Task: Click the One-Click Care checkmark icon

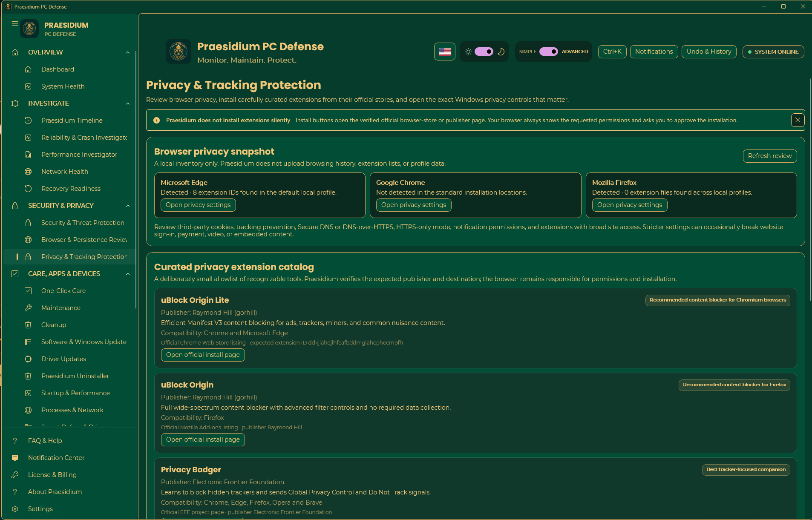Action: tap(28, 291)
